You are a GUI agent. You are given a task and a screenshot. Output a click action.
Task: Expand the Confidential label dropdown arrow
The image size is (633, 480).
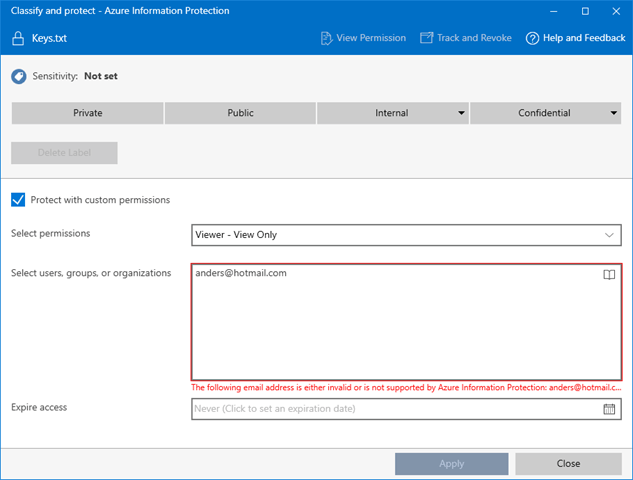coord(614,114)
